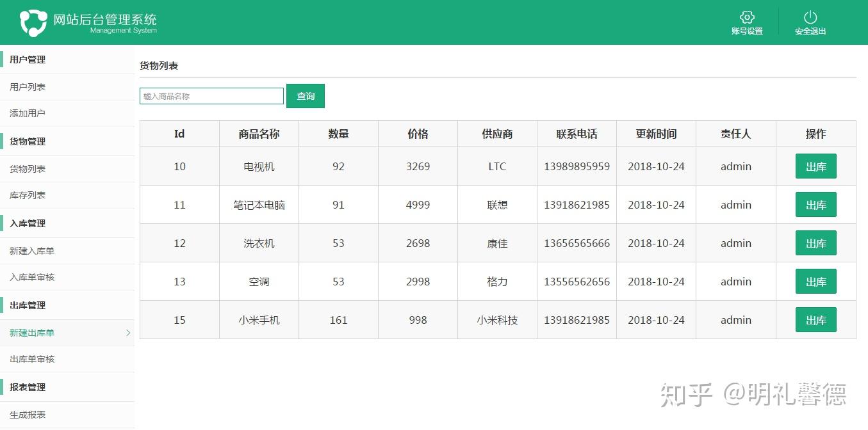Navigate to 添加用户
868x430 pixels.
(x=26, y=113)
